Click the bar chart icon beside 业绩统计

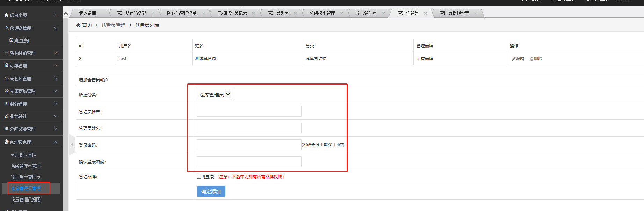point(6,116)
